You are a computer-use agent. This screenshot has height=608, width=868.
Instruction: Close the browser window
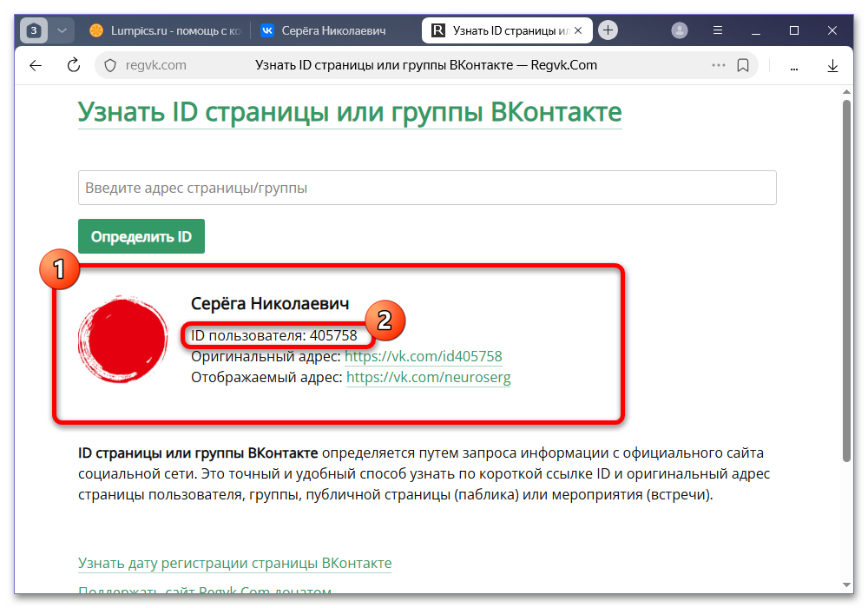click(x=832, y=30)
